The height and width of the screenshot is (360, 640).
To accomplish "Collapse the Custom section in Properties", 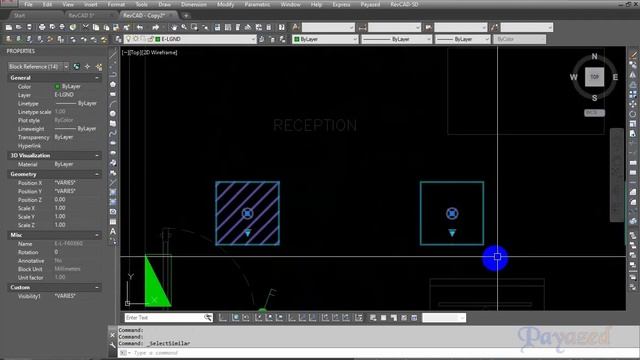I will 97,287.
